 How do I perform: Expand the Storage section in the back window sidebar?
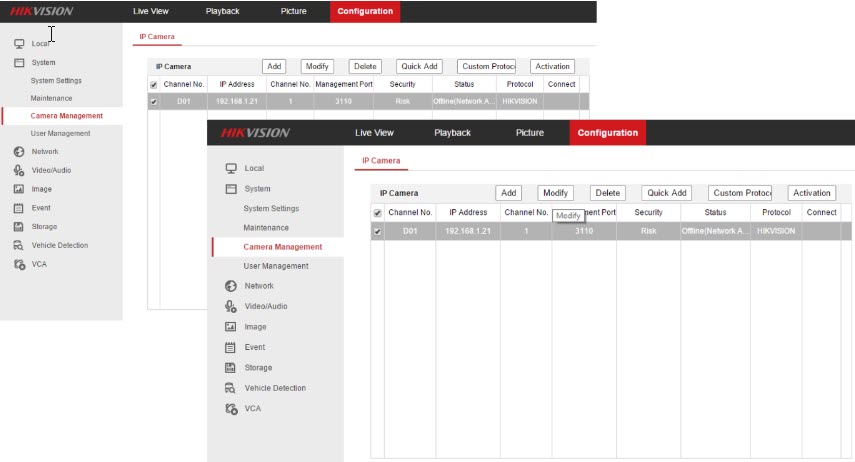pos(44,227)
